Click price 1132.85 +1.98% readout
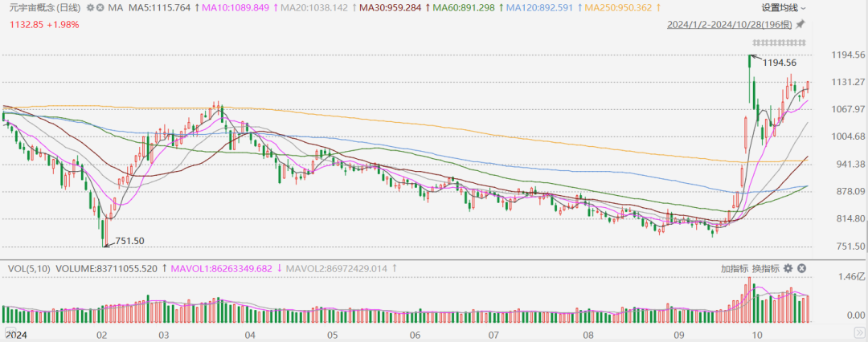 pos(44,24)
